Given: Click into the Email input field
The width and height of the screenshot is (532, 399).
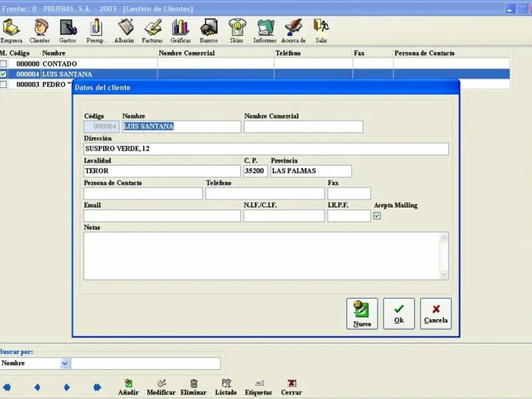Looking at the screenshot, I should (162, 216).
